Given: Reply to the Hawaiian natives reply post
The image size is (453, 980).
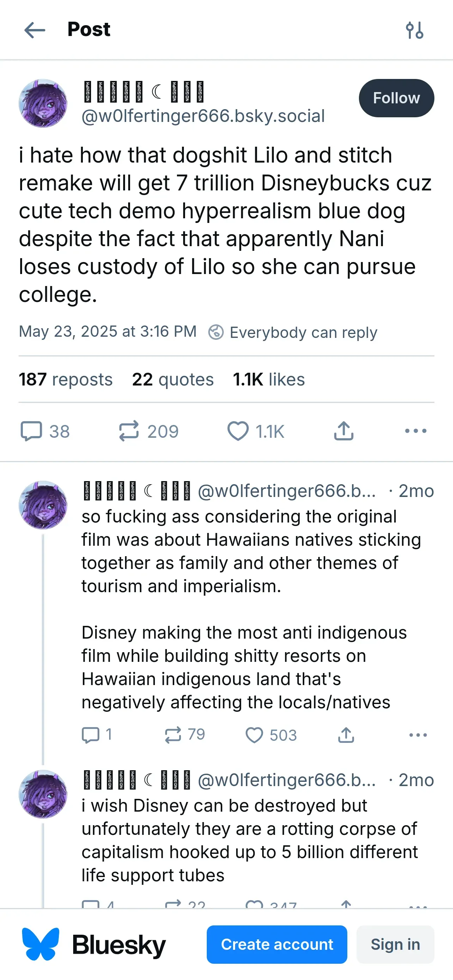Looking at the screenshot, I should point(91,735).
